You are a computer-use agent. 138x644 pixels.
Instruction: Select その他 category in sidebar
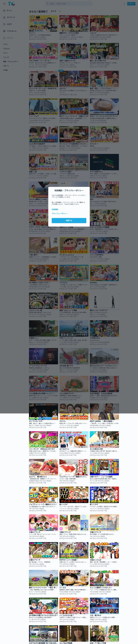point(5,70)
